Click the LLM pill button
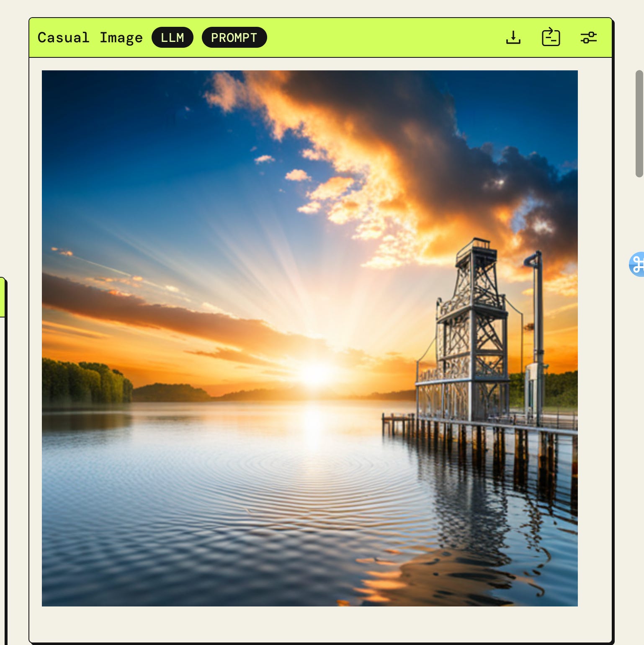This screenshot has width=644, height=645. (173, 38)
